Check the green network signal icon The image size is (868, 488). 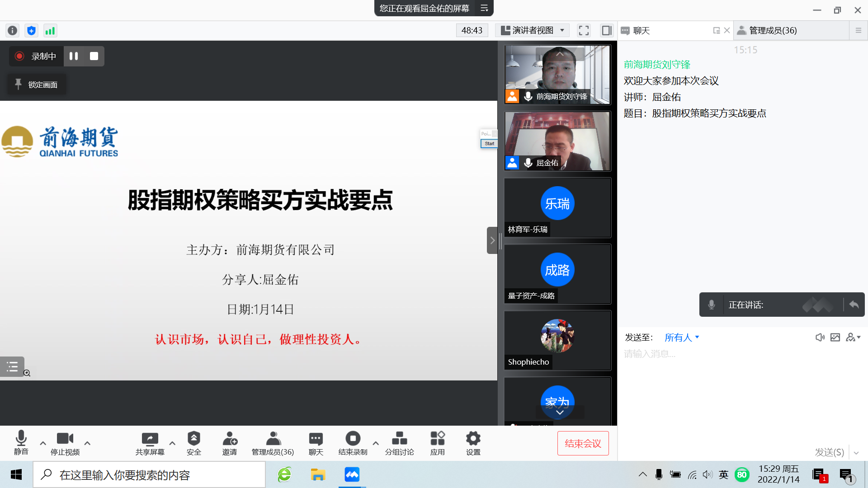(x=50, y=30)
